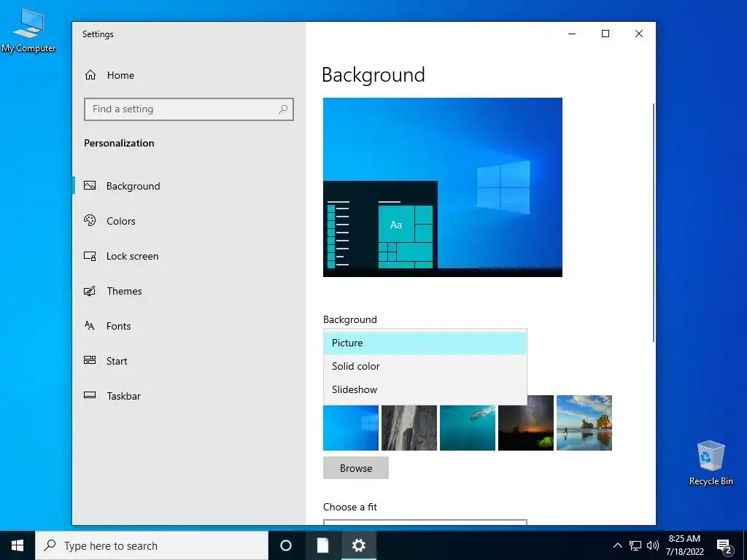Click the magnifier icon in Find a setting

(283, 109)
